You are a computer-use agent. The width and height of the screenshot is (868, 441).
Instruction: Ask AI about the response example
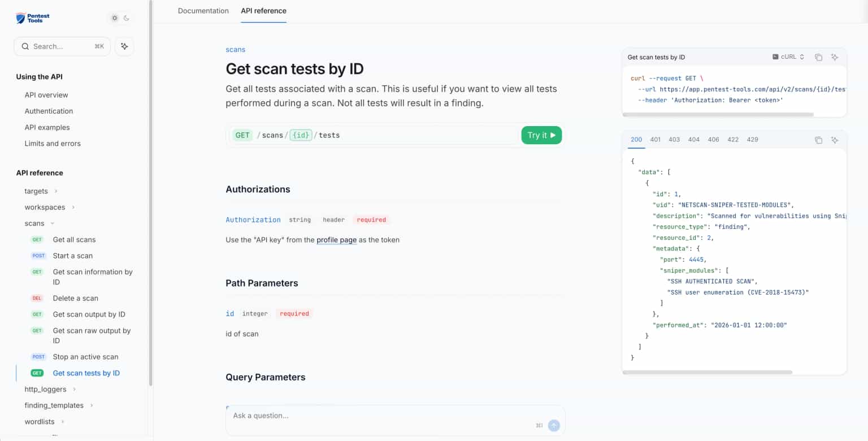tap(835, 140)
